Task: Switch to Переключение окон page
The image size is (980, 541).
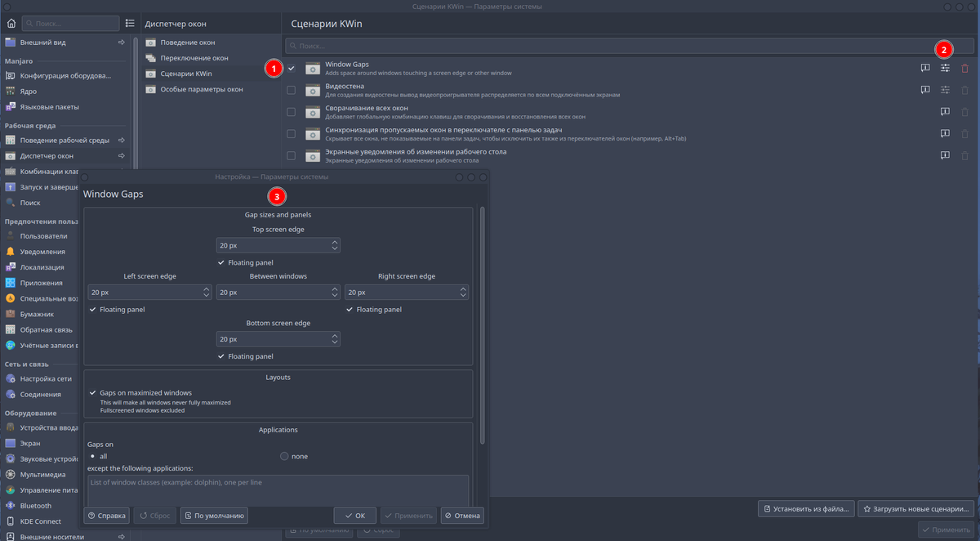Action: pyautogui.click(x=210, y=58)
